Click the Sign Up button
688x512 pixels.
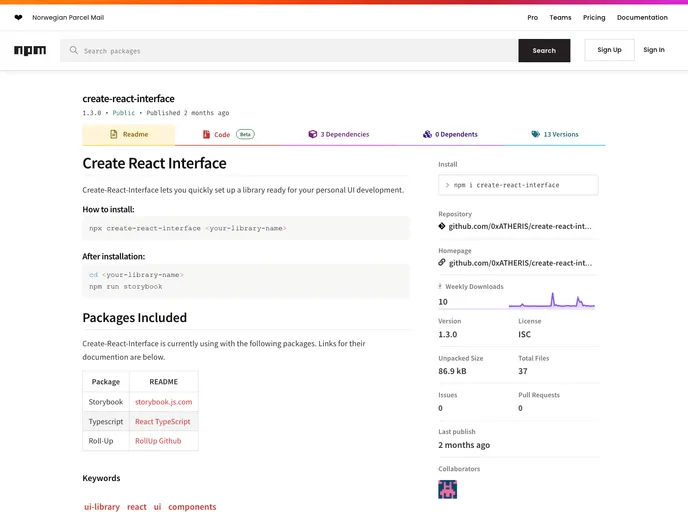coord(609,50)
